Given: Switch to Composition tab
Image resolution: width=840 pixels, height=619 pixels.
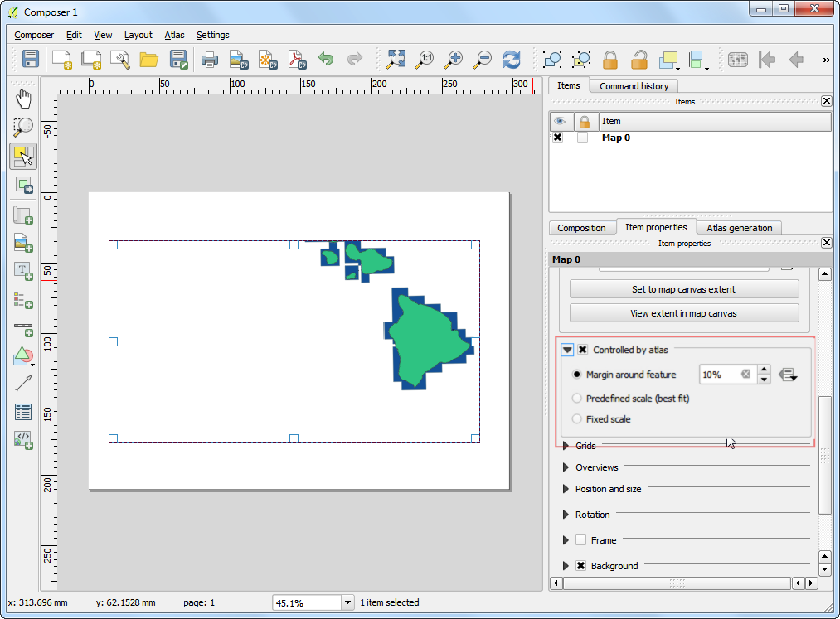Looking at the screenshot, I should (581, 228).
